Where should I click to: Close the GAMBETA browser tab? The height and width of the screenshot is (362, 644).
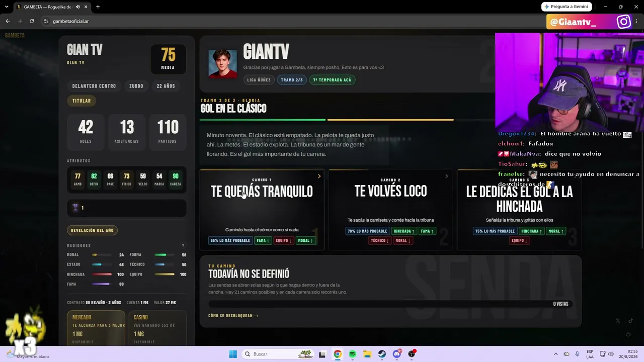pyautogui.click(x=86, y=7)
